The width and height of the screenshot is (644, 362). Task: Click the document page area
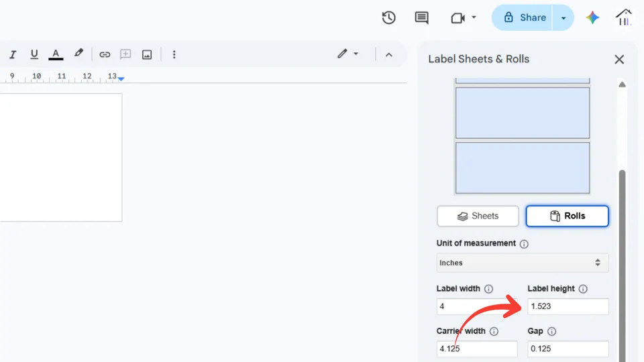[x=61, y=158]
